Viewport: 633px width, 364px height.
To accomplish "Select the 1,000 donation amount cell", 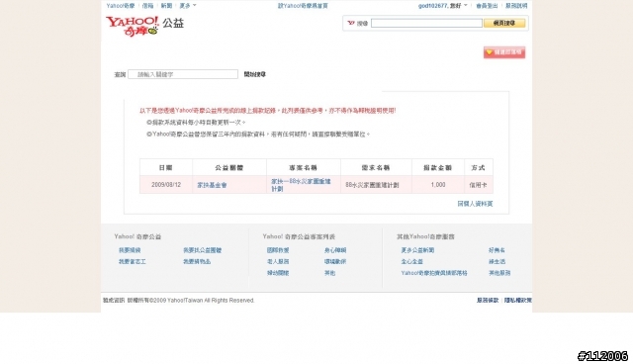I will click(438, 185).
